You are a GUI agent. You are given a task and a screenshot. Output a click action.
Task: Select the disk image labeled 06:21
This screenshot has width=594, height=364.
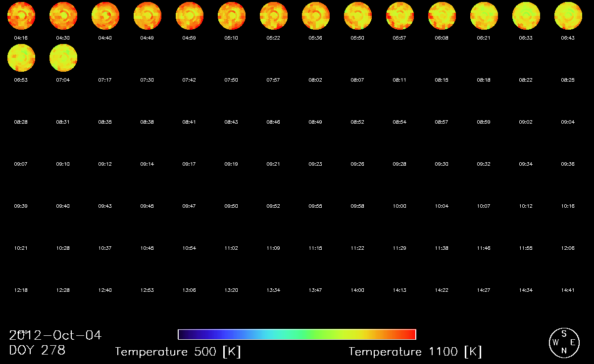click(x=484, y=16)
